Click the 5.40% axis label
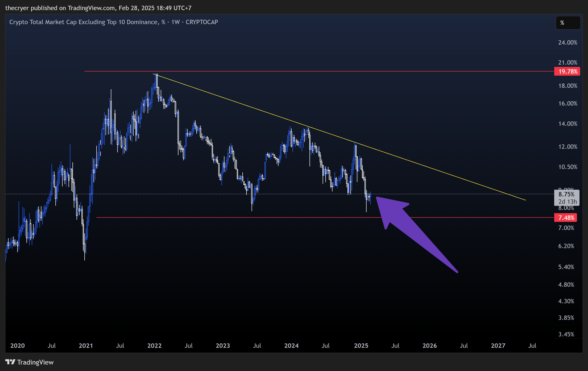This screenshot has width=588, height=371. pos(566,267)
